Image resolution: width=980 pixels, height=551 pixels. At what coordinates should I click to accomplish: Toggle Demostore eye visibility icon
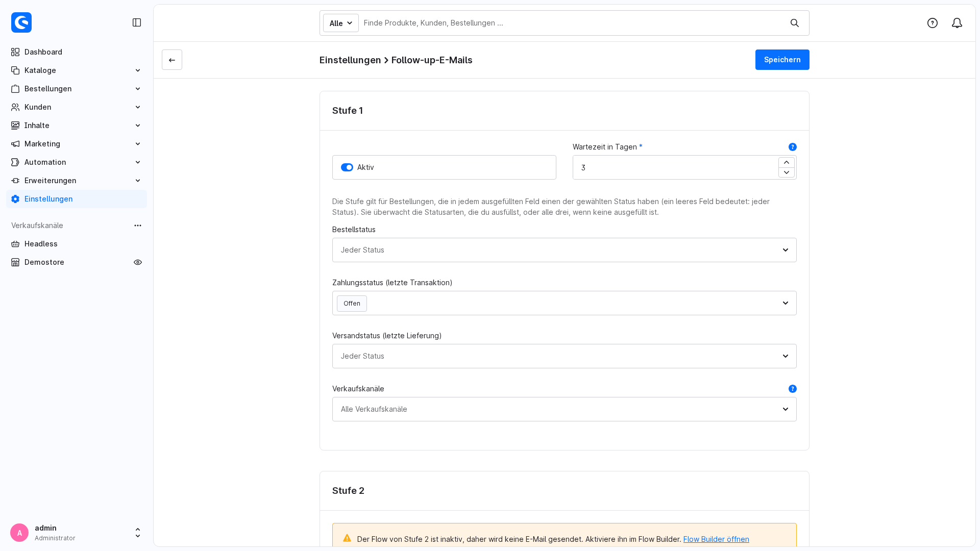[x=138, y=262]
